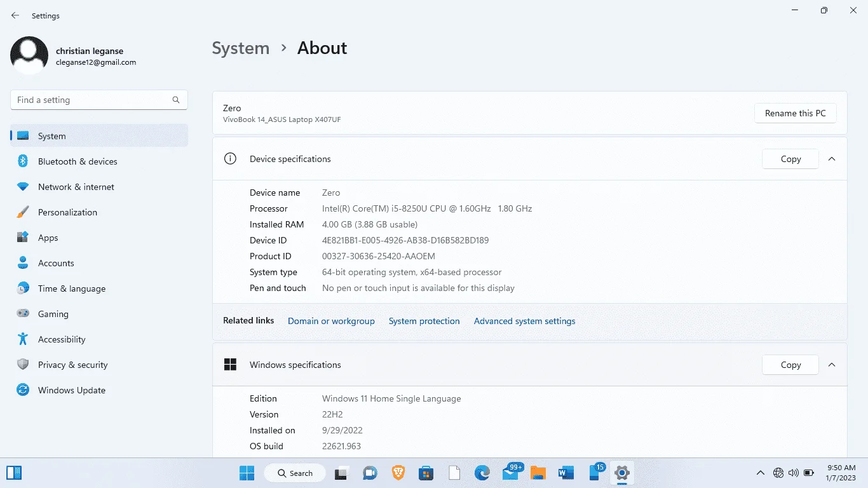Click Rename this PC button

tap(796, 113)
